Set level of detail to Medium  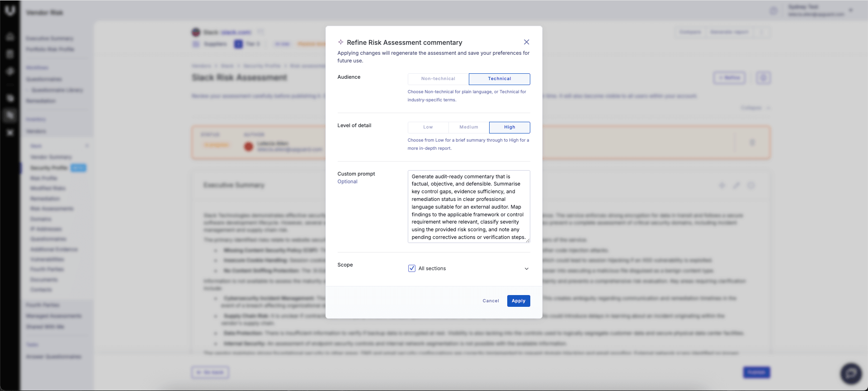click(x=469, y=127)
